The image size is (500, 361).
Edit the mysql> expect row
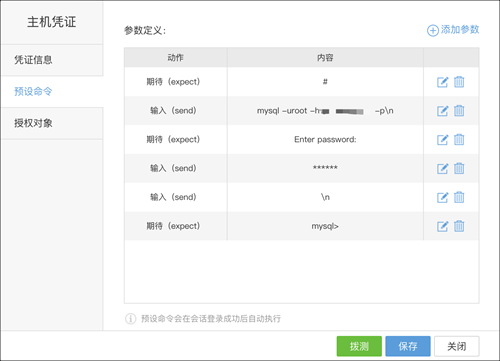tap(442, 226)
